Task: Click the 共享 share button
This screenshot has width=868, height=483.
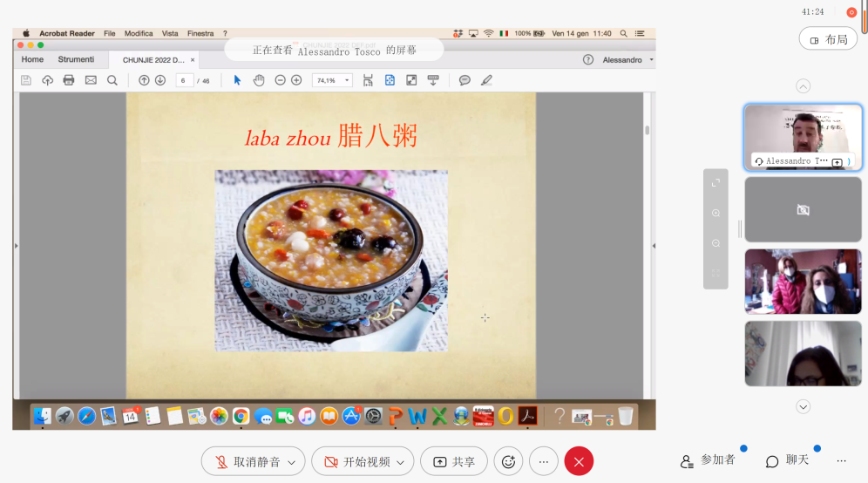Action: tap(454, 461)
